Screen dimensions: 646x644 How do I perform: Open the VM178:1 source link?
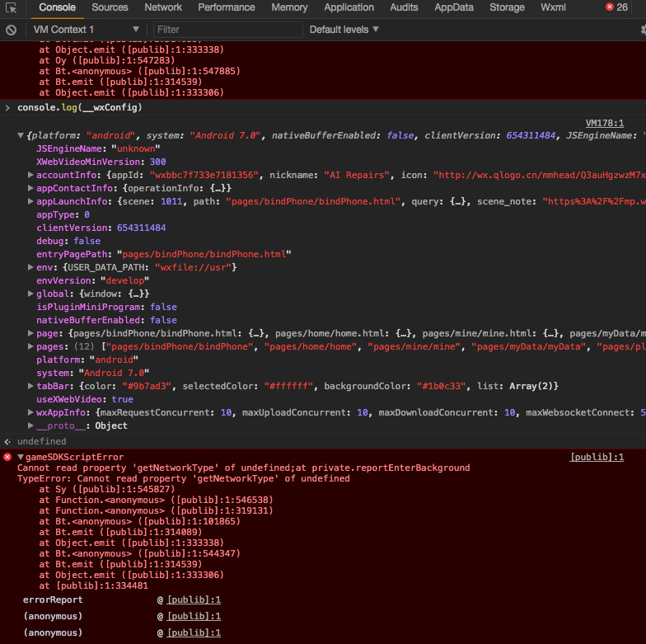point(605,123)
